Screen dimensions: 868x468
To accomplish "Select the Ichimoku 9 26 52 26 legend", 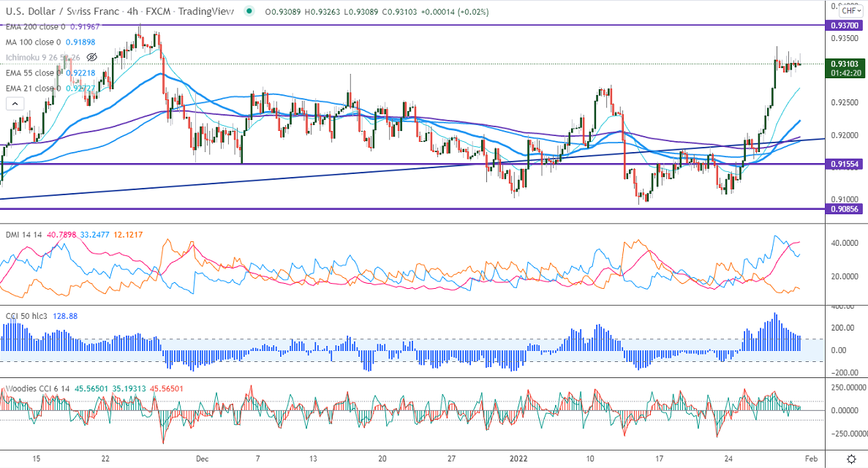I will click(42, 57).
